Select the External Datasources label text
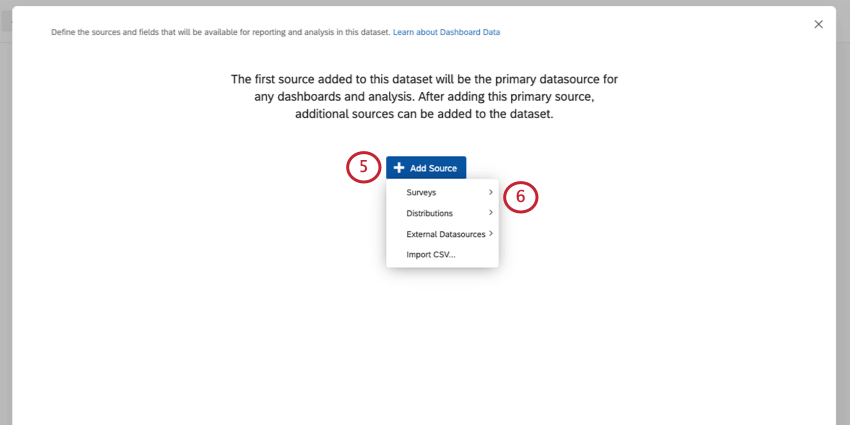Image resolution: width=850 pixels, height=425 pixels. [445, 234]
